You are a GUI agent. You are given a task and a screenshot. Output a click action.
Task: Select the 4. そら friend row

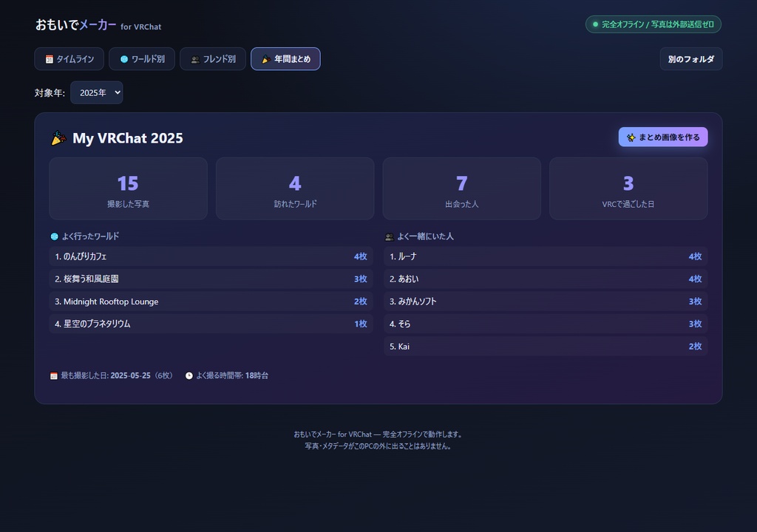point(546,324)
